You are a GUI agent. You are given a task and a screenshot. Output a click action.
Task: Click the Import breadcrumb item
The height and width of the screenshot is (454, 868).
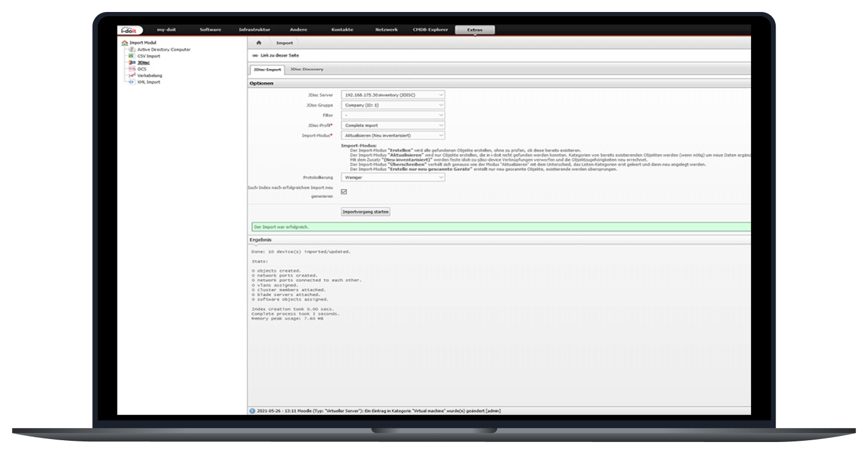(284, 43)
